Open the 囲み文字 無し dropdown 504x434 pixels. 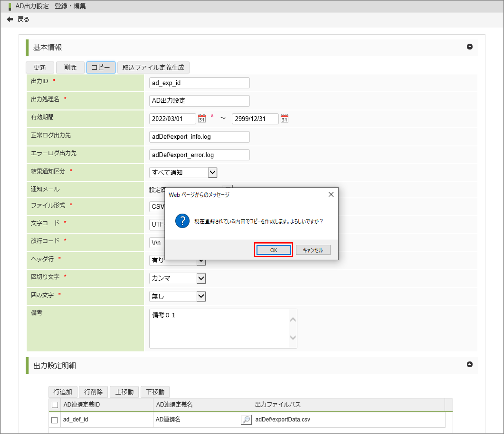pos(201,296)
